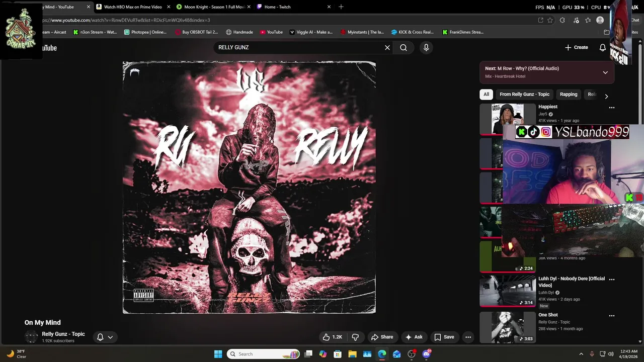Open the Viggle AI bookmark

(x=311, y=32)
